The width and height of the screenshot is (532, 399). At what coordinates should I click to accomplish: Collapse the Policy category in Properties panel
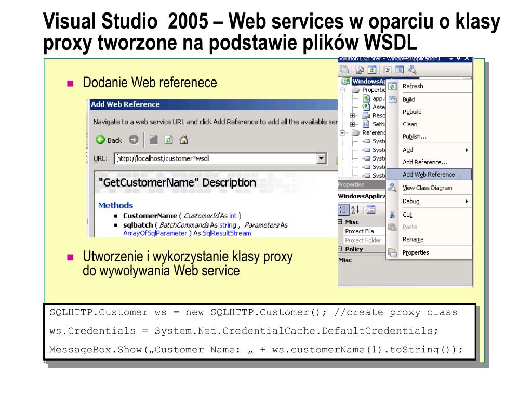(x=340, y=249)
